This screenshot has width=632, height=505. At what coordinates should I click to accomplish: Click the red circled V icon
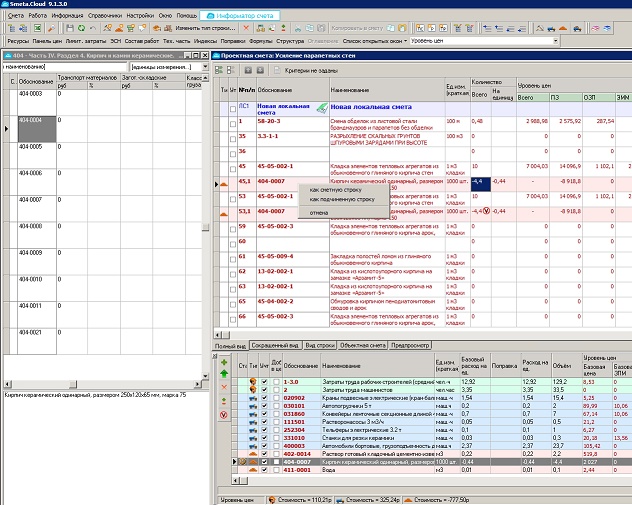point(223,413)
